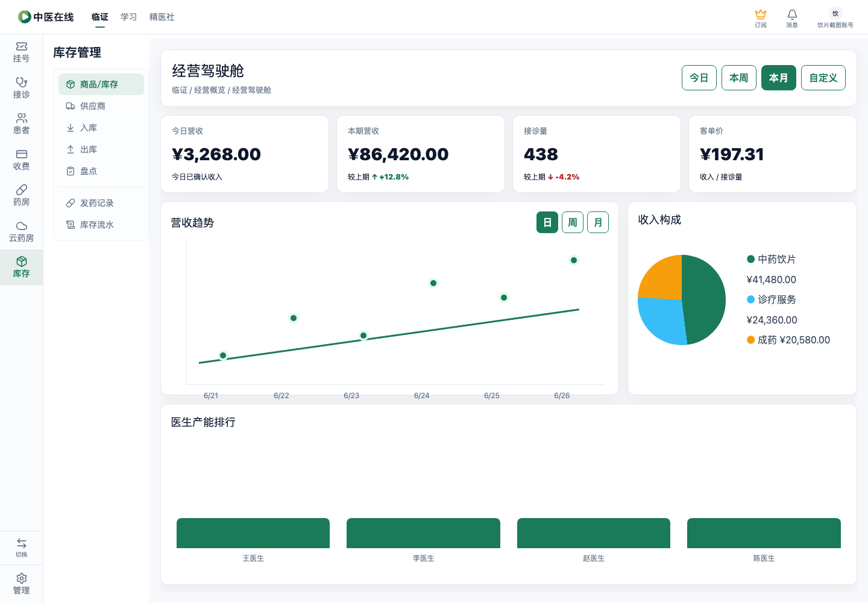This screenshot has width=868, height=603.
Task: Click the -4.2% decline indicator
Action: click(x=564, y=177)
